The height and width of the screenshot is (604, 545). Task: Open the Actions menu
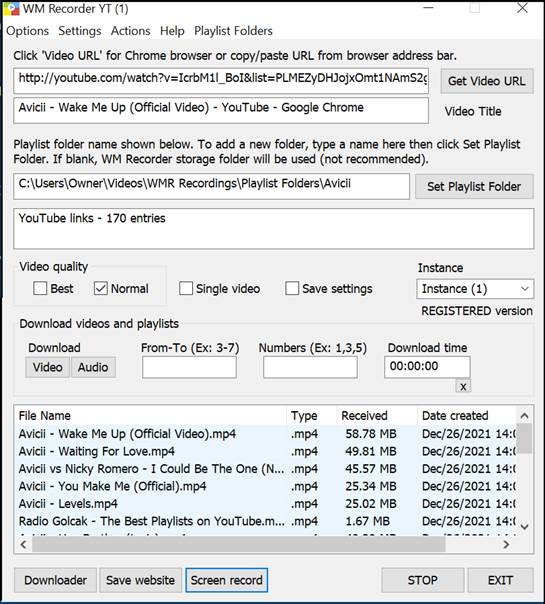point(131,31)
